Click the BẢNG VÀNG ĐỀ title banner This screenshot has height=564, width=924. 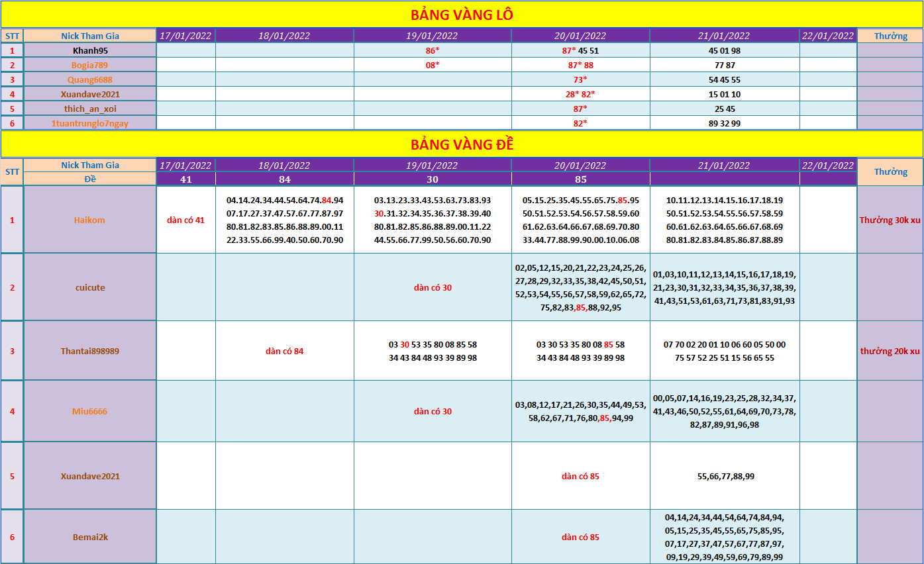[462, 144]
